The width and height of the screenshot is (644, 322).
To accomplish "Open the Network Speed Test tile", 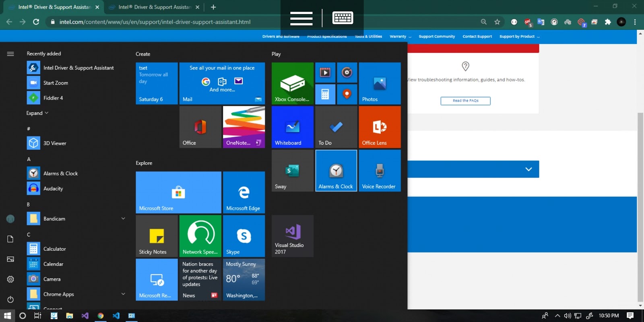I will tap(200, 236).
